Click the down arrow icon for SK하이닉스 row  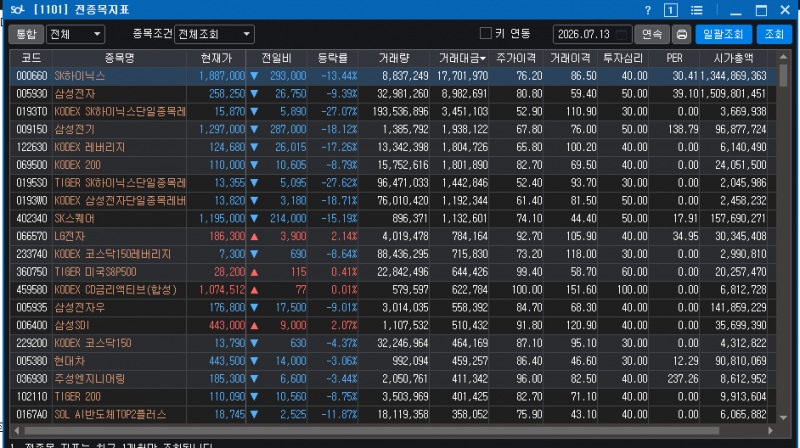[x=254, y=76]
